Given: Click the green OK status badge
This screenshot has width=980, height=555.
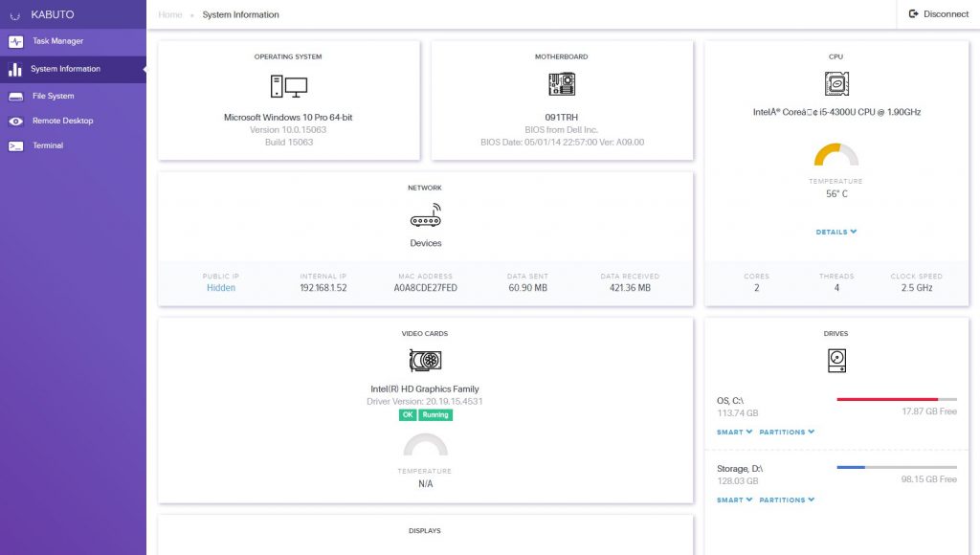Looking at the screenshot, I should click(x=408, y=415).
